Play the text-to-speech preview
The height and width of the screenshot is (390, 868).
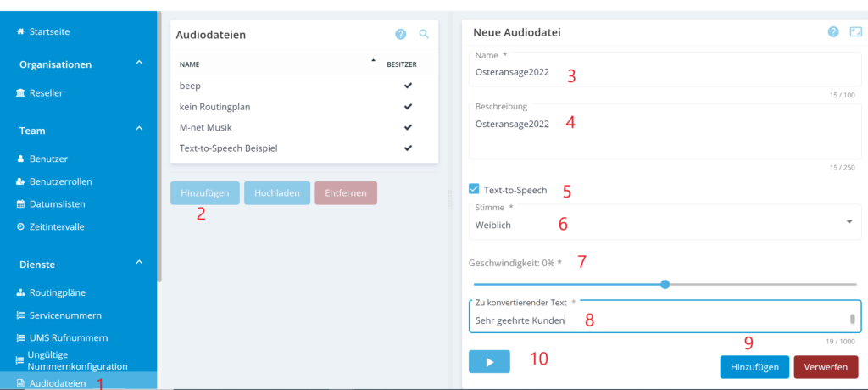click(x=489, y=361)
